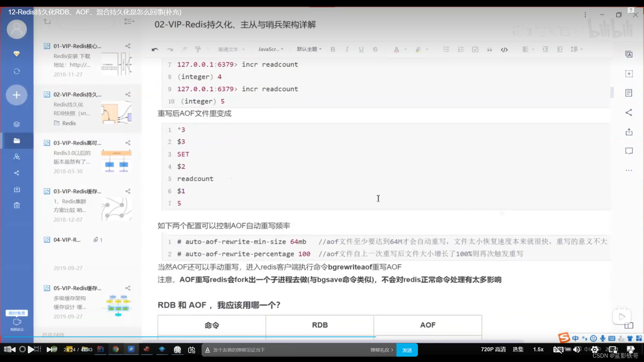Click the font color A icon
Viewport: 644px width, 362px height.
click(x=396, y=49)
